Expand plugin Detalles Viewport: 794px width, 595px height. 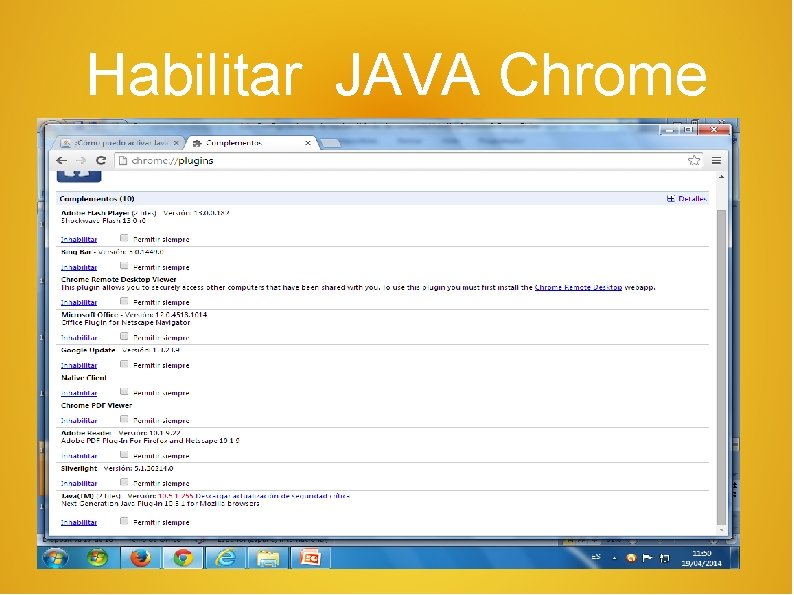coord(687,199)
